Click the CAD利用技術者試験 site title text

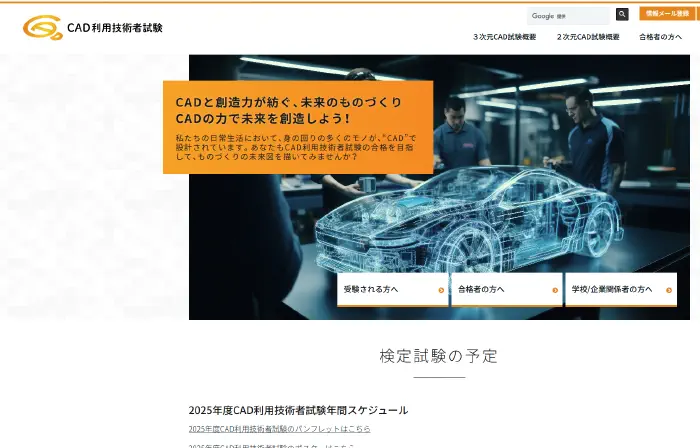pyautogui.click(x=115, y=28)
